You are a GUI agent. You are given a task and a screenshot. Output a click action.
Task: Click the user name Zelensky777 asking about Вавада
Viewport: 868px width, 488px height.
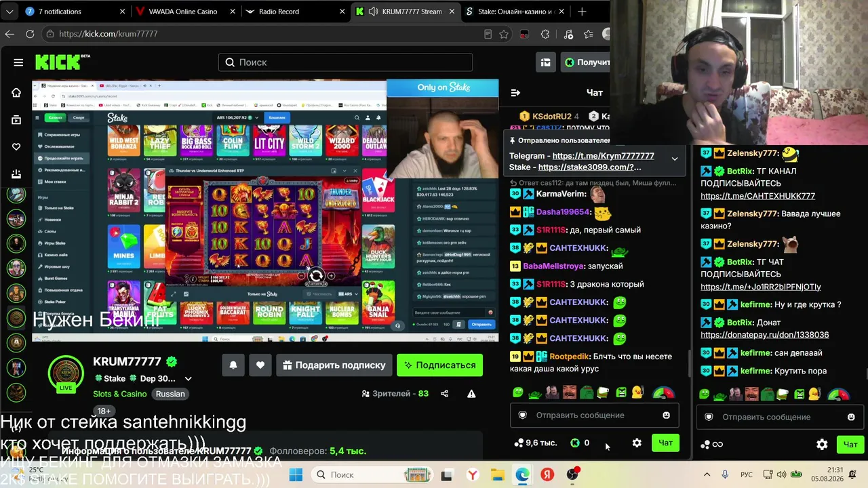753,214
